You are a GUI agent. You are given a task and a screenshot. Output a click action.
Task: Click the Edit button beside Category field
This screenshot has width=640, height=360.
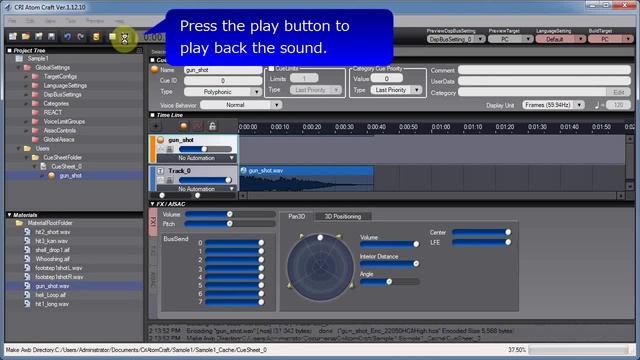click(x=618, y=92)
